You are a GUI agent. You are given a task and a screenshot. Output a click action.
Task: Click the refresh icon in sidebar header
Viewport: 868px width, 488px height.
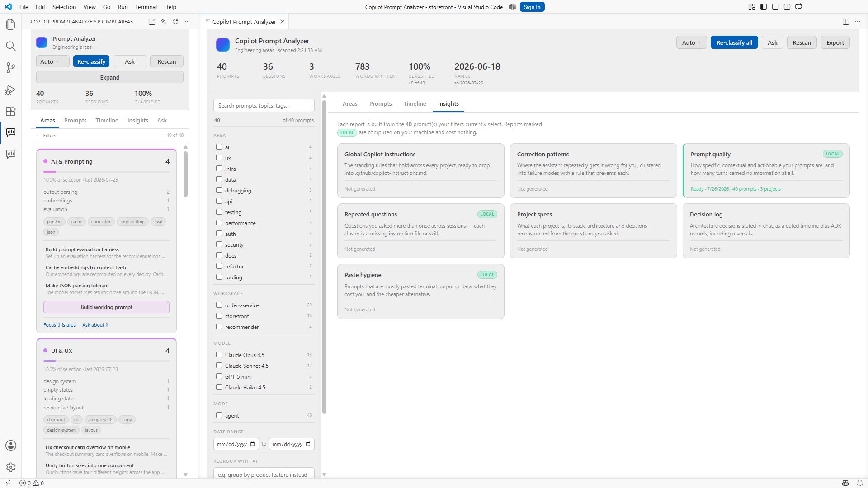[x=175, y=22]
